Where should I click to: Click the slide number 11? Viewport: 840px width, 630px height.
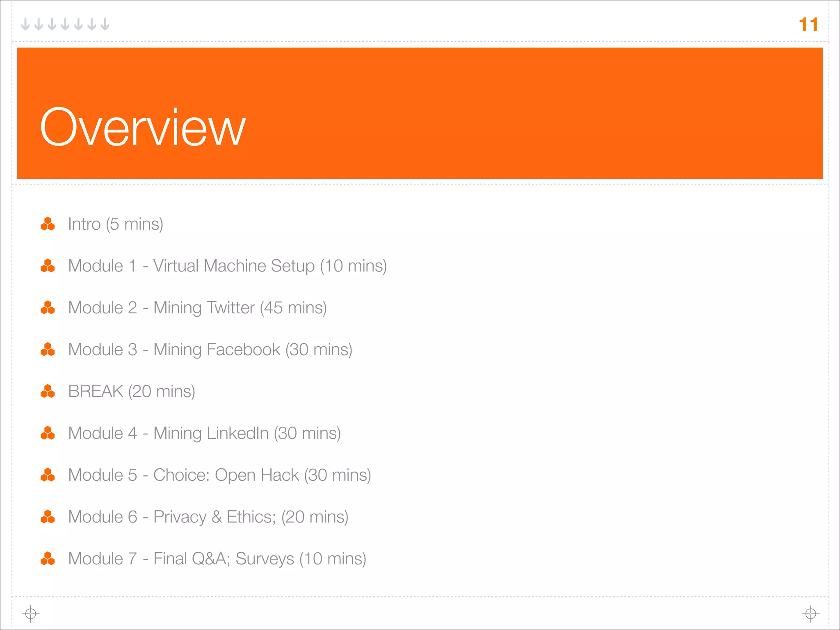[808, 25]
